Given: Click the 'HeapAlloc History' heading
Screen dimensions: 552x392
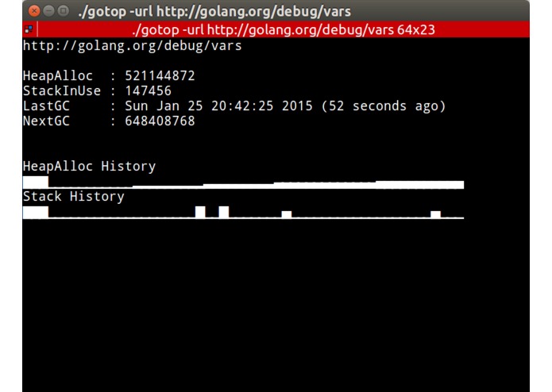Looking at the screenshot, I should click(x=89, y=166).
